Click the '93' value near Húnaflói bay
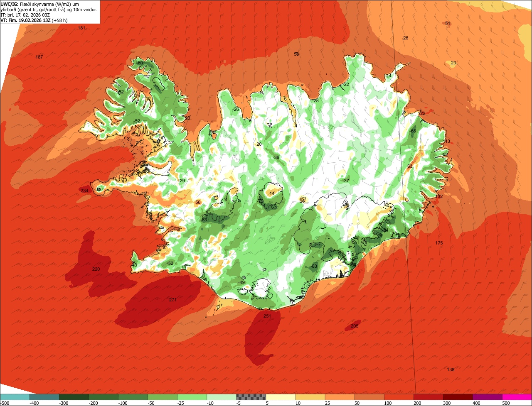The height and width of the screenshot is (406, 532). pyautogui.click(x=187, y=118)
